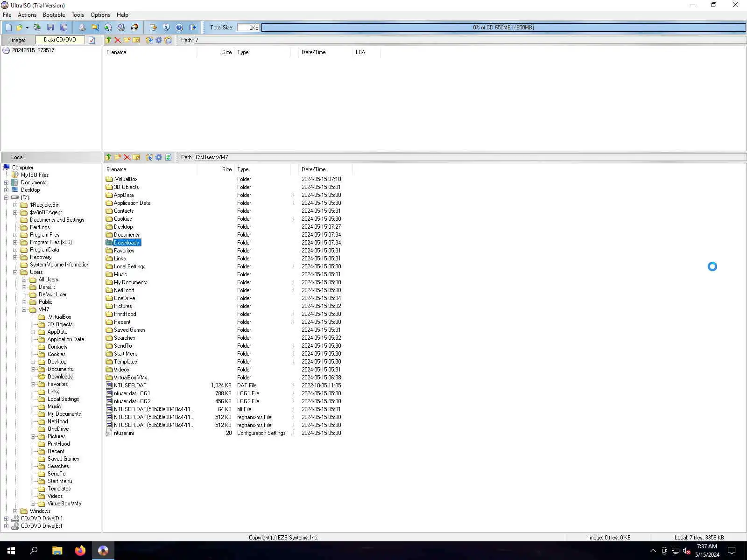
Task: Sort the image list by LBA column
Action: [366, 52]
